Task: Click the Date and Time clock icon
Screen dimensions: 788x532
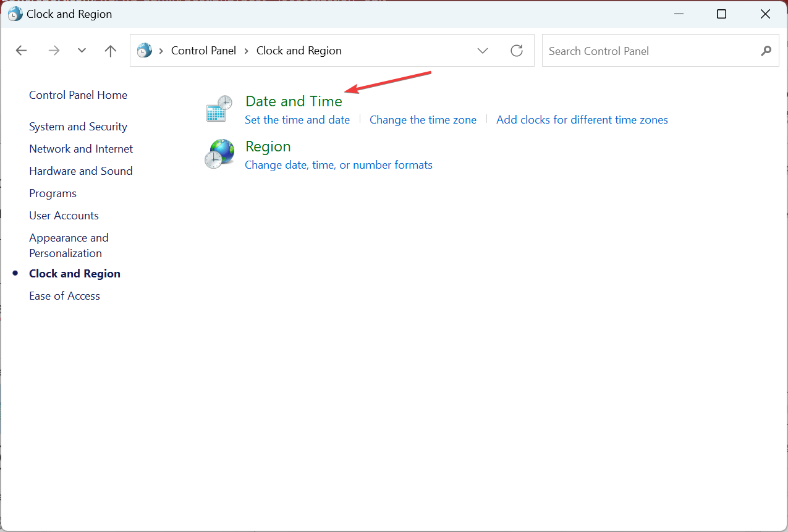Action: point(219,108)
